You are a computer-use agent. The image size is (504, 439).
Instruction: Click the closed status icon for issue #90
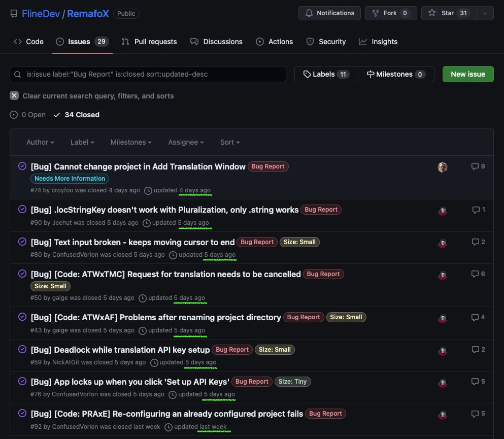[22, 209]
